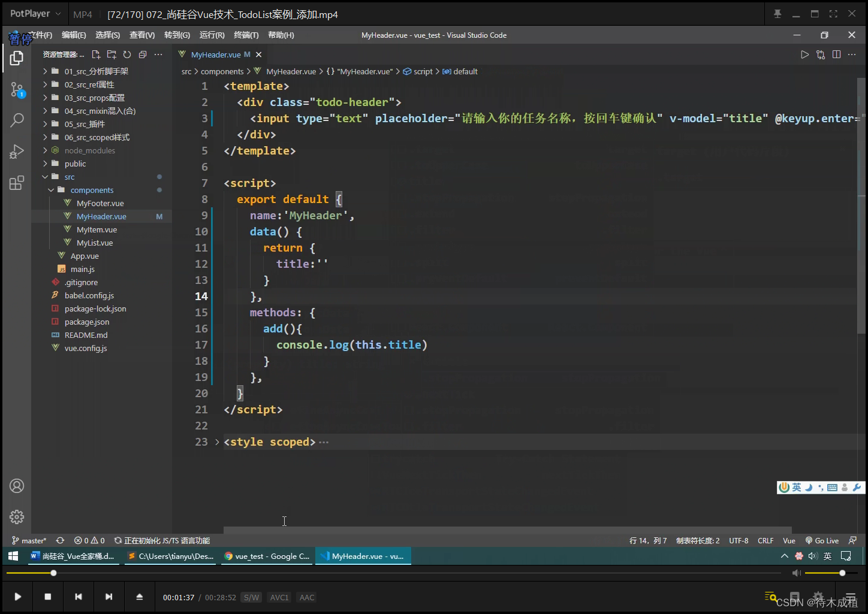Open changes compare icon in editor toolbar

point(821,55)
